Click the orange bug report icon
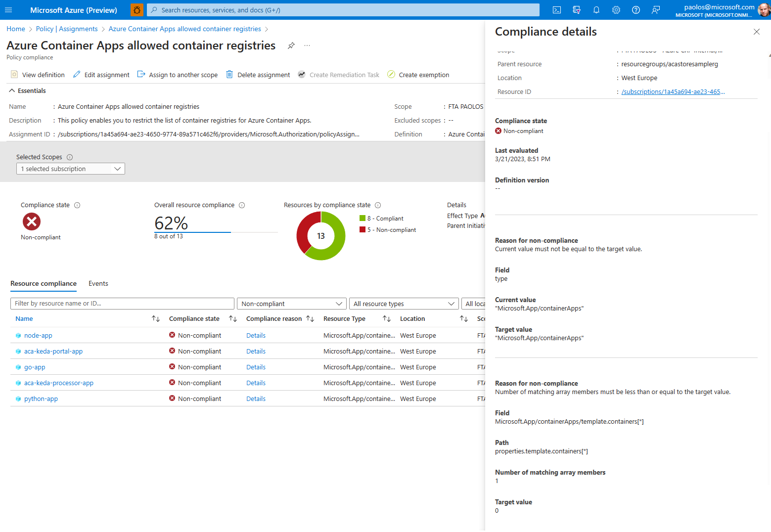Viewport: 771px width, 532px height. (x=137, y=10)
